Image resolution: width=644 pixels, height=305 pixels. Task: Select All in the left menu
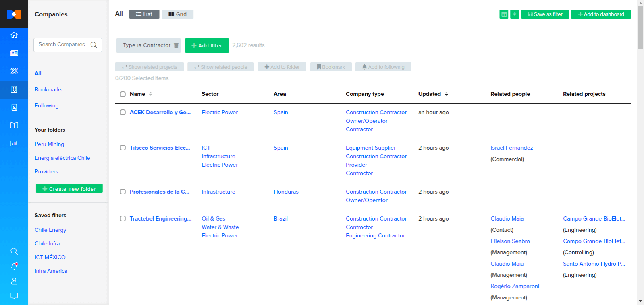point(38,73)
